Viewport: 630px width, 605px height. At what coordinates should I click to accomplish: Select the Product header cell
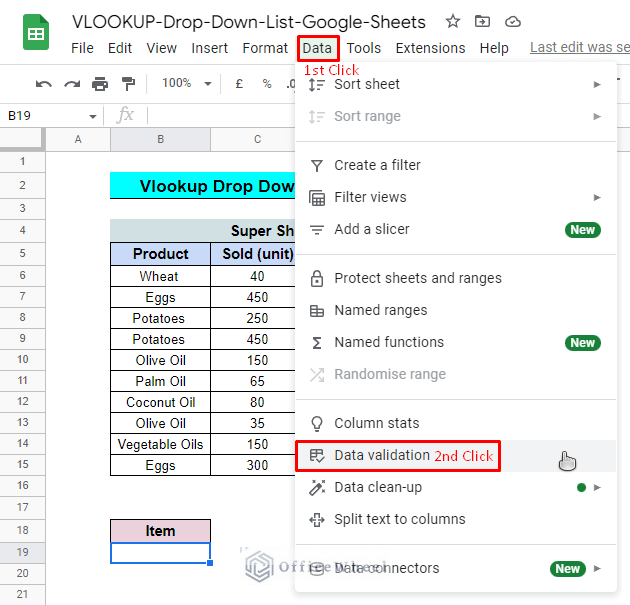[160, 254]
